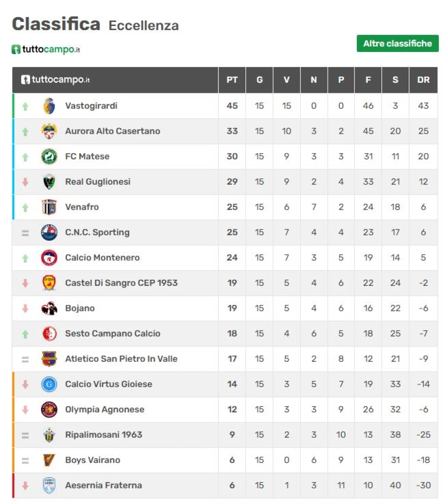Click the tuttocampo.it logo under the title
Viewport: 445px width, 504px height.
(46, 49)
